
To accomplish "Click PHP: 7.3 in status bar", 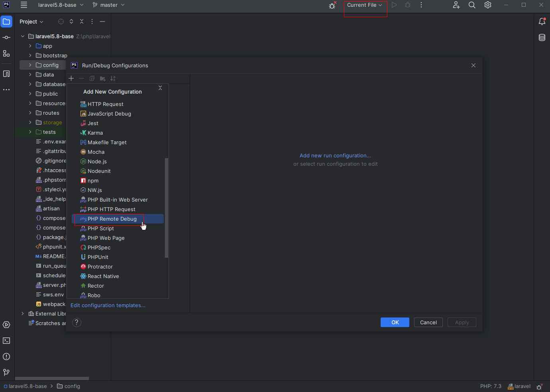I will click(491, 386).
